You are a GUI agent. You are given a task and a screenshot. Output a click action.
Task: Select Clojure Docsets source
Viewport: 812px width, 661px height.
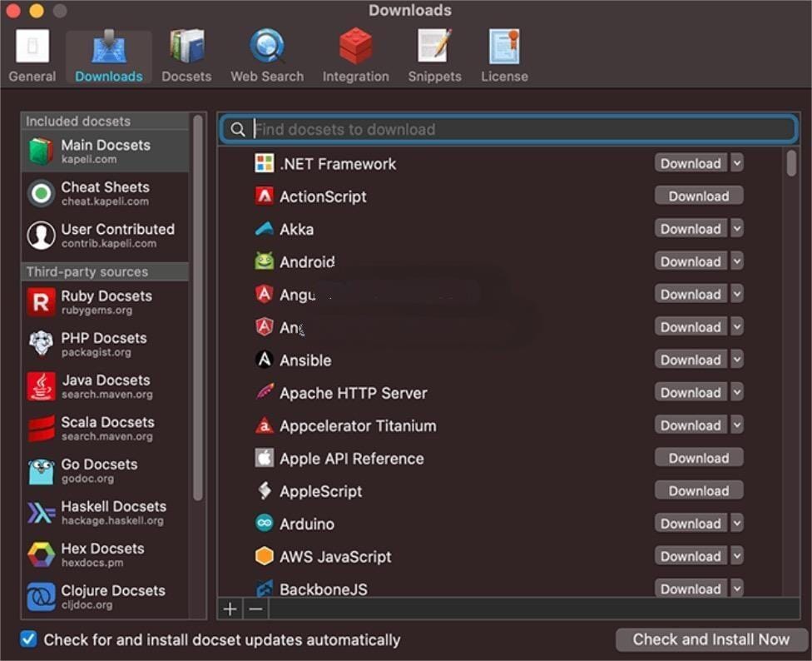coord(105,596)
